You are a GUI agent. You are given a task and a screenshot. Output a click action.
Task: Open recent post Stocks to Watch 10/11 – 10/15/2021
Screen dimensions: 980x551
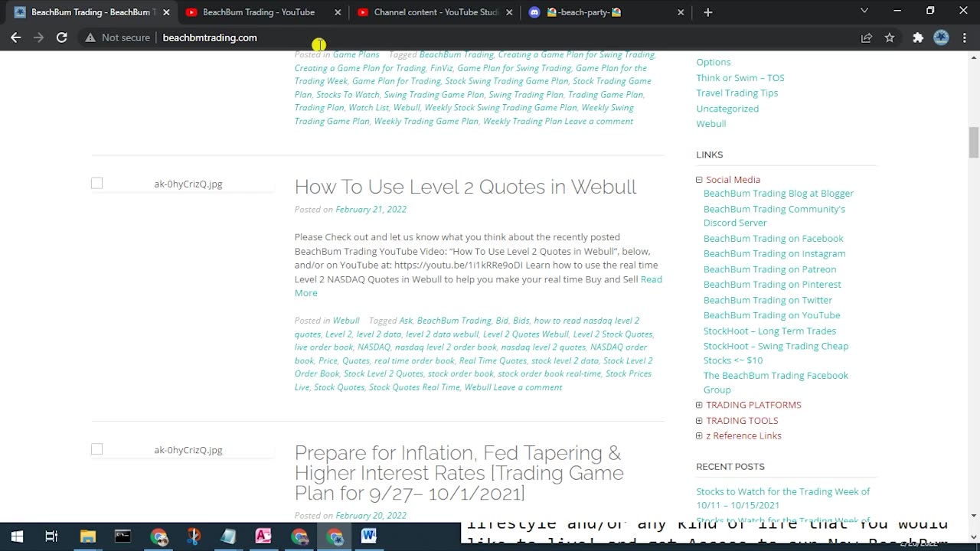782,498
